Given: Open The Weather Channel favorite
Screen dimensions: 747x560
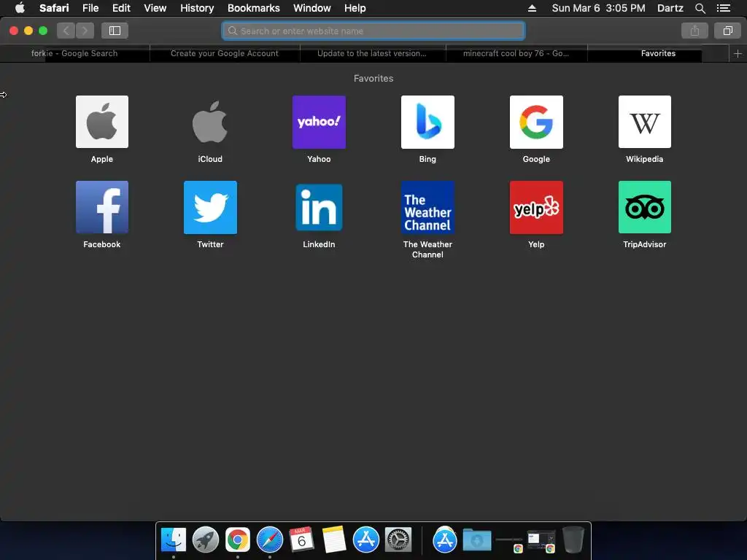Looking at the screenshot, I should coord(427,207).
